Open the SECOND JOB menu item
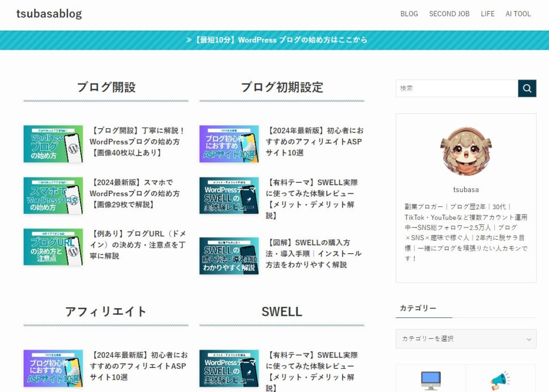Screen dimensions: 549x392 click(x=449, y=14)
